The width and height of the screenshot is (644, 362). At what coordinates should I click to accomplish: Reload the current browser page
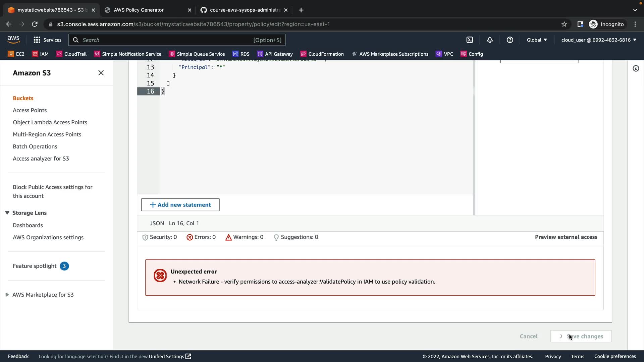point(35,24)
